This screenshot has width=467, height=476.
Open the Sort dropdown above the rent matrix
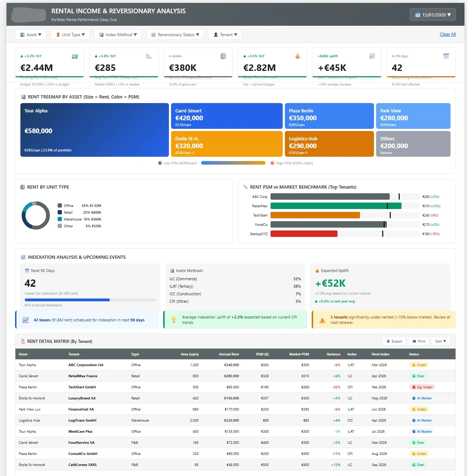pos(441,341)
